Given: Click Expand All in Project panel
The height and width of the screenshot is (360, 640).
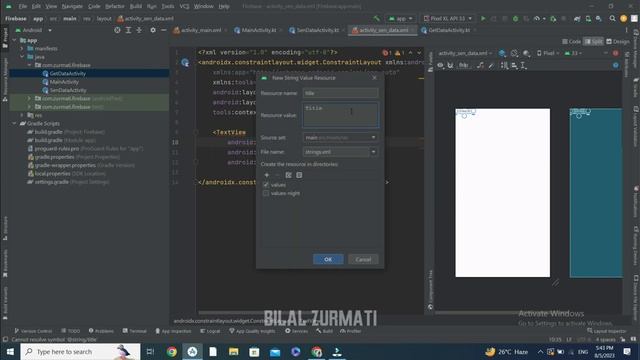Looking at the screenshot, I should pyautogui.click(x=128, y=30).
